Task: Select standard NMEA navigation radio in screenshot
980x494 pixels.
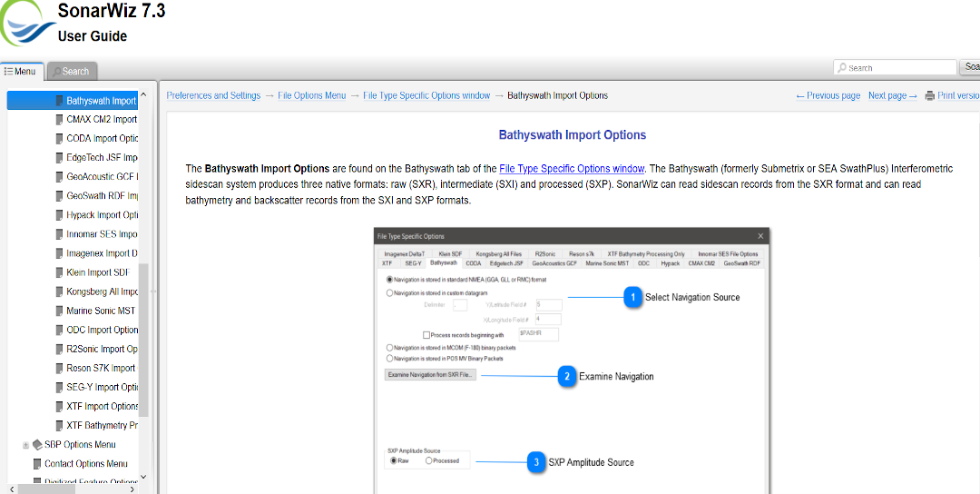Action: point(390,280)
